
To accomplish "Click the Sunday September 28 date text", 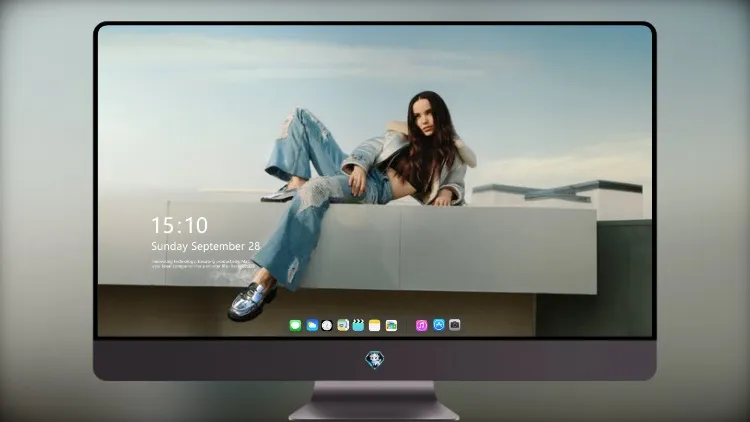I will click(206, 246).
